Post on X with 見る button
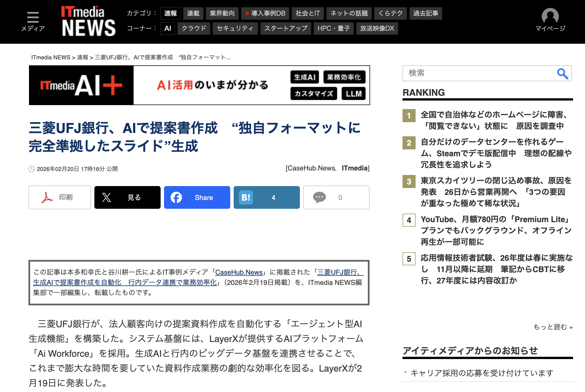 (127, 197)
